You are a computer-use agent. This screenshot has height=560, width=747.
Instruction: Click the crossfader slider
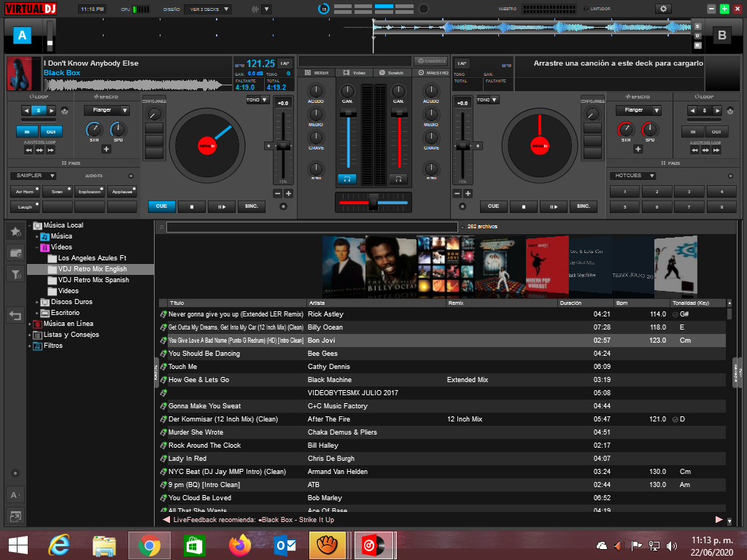pos(373,203)
